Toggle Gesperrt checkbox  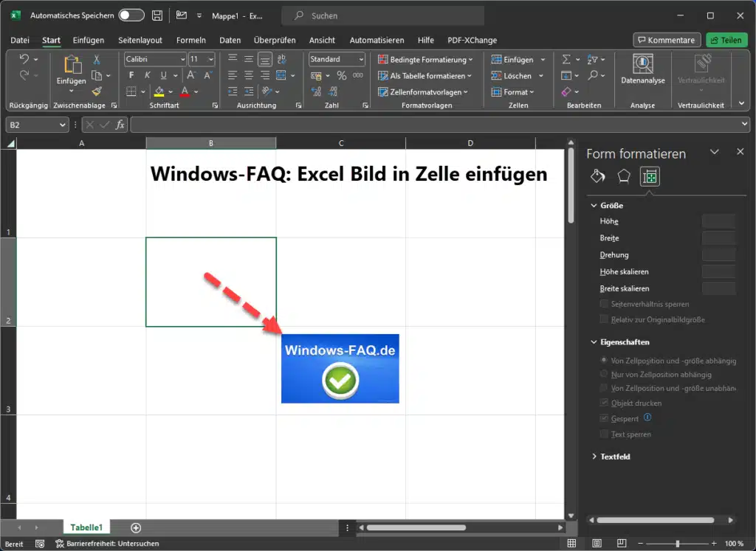coord(604,418)
